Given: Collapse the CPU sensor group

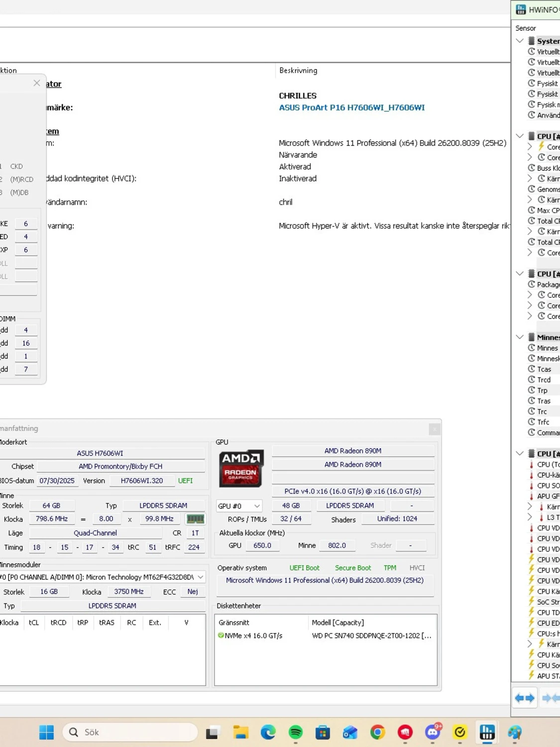Looking at the screenshot, I should tap(520, 135).
